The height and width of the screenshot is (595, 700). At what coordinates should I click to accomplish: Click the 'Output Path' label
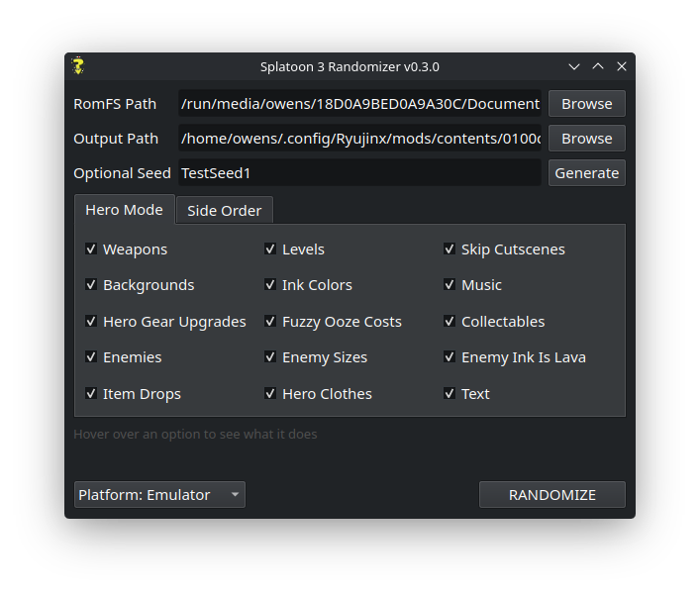point(116,139)
